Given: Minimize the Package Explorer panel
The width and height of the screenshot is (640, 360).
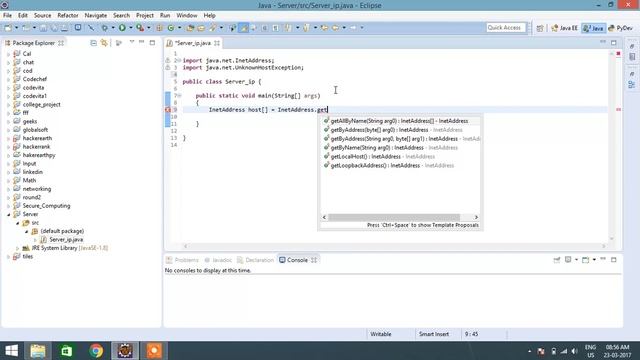Looking at the screenshot, I should [x=142, y=42].
